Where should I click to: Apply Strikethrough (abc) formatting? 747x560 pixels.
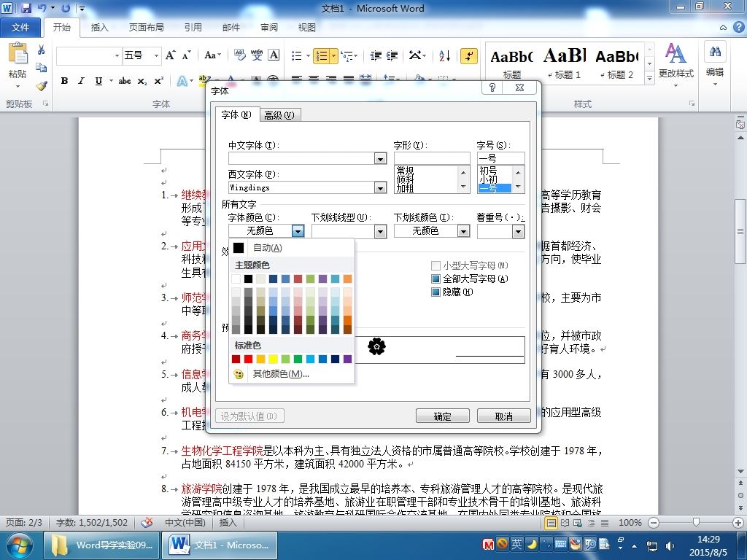tap(125, 81)
